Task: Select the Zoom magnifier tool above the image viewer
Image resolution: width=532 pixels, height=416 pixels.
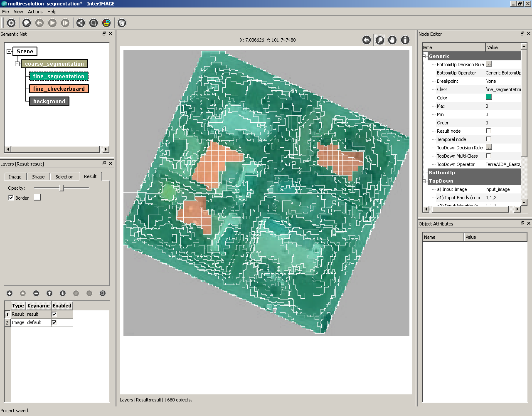Action: coord(379,40)
